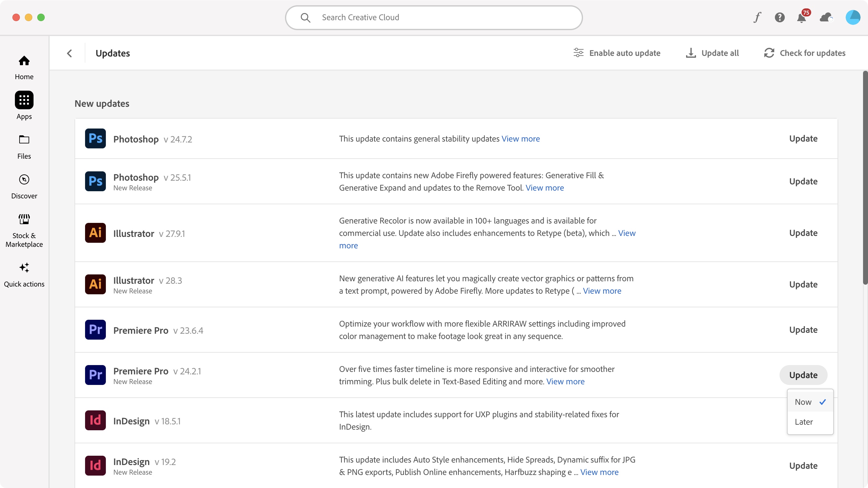Click the InDesign app icon v18.5.1
This screenshot has height=488, width=868.
(95, 421)
